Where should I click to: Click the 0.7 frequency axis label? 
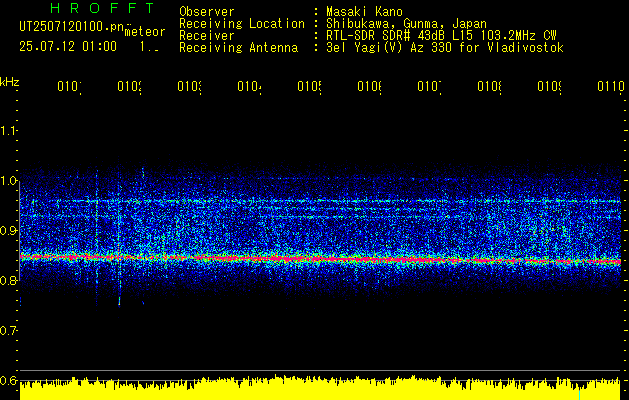click(x=8, y=331)
